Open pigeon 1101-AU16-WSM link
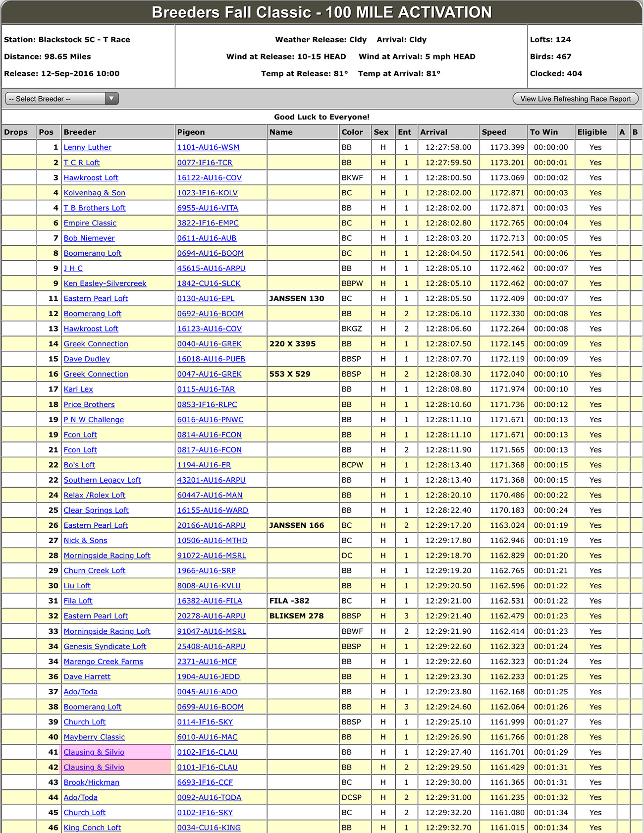The image size is (644, 833). click(208, 147)
